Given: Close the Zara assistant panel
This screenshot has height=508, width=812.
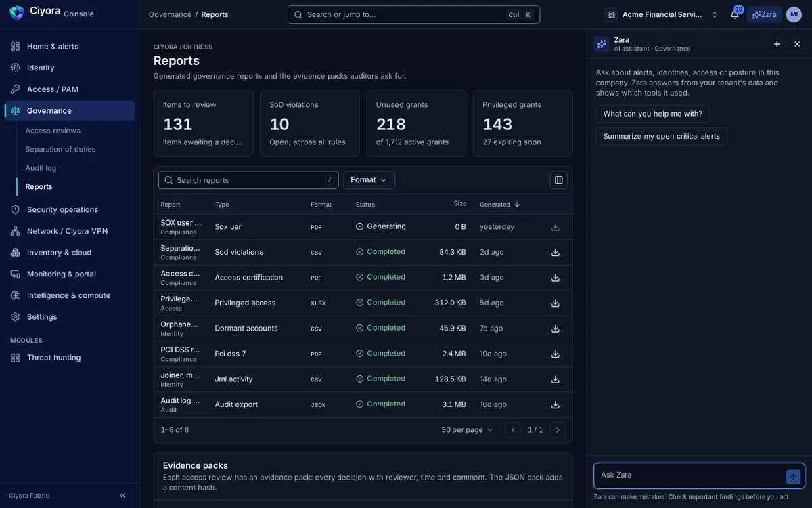Looking at the screenshot, I should click(797, 44).
